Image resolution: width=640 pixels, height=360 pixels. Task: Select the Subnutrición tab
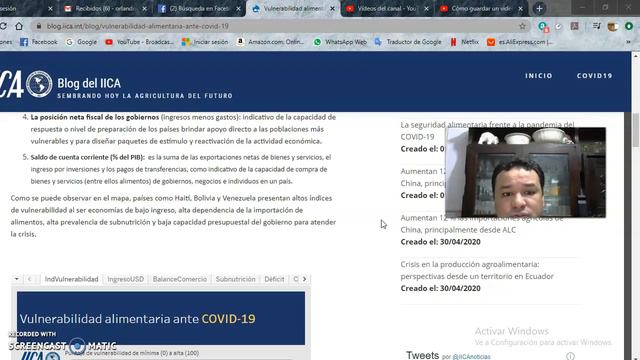click(x=236, y=279)
